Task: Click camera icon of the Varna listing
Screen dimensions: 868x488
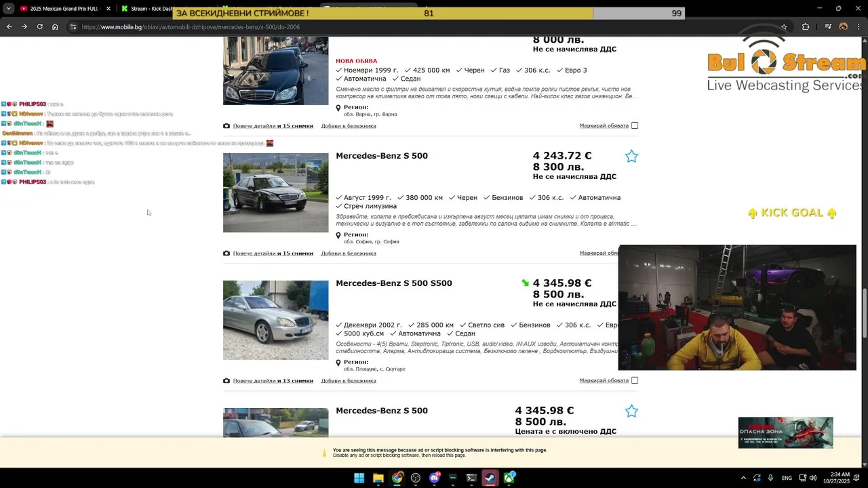Action: 226,126
